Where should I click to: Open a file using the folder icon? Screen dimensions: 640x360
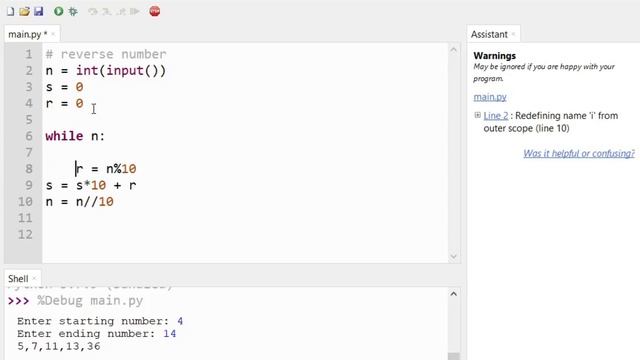click(x=24, y=11)
